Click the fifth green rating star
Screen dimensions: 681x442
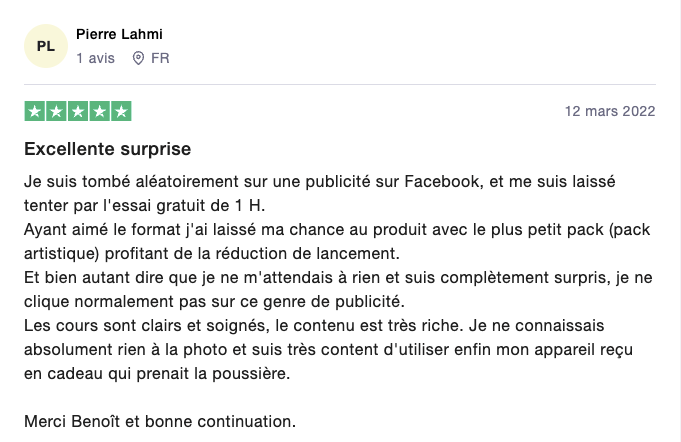122,111
